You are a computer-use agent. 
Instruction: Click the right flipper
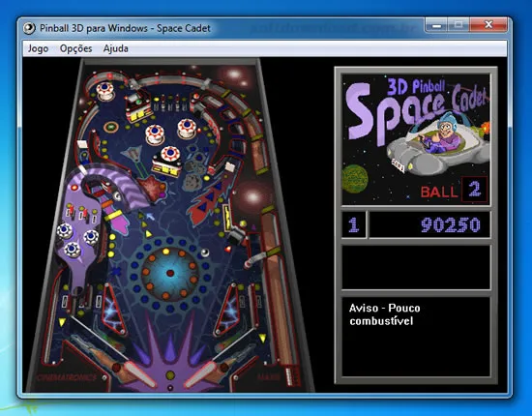point(201,374)
